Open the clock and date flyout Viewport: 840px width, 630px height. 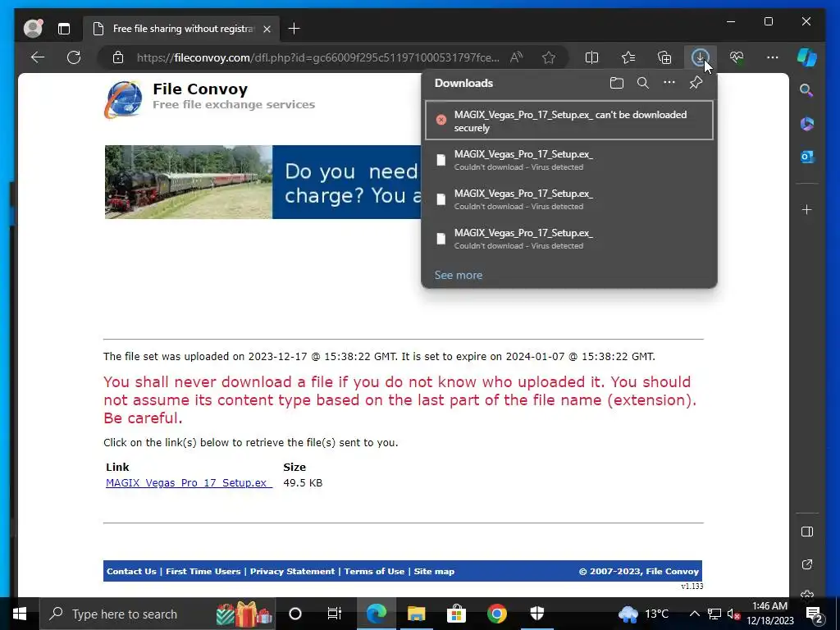[x=769, y=614]
